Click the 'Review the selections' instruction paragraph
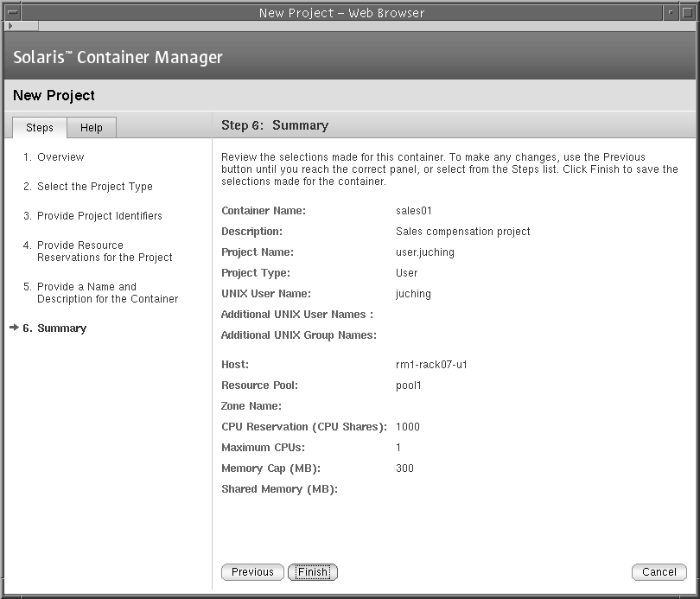The height and width of the screenshot is (599, 700). tap(449, 169)
